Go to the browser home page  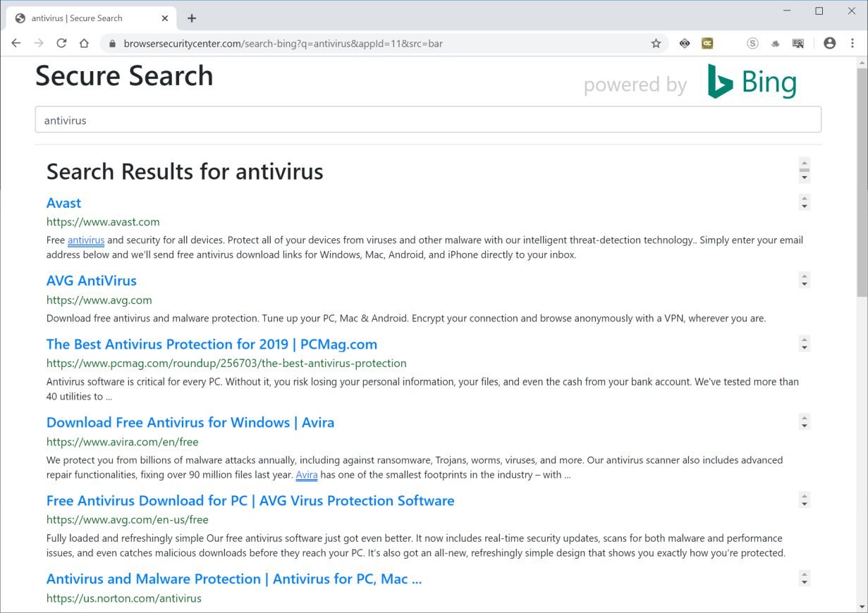click(84, 44)
